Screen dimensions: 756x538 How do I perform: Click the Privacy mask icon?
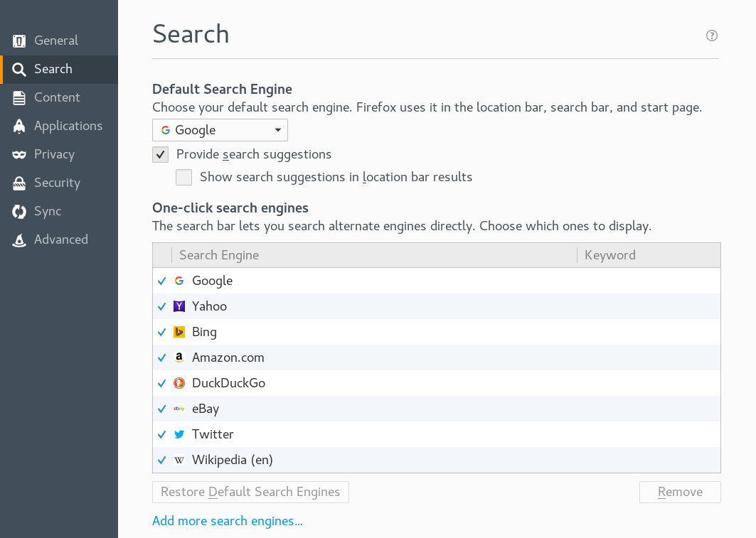click(x=19, y=154)
